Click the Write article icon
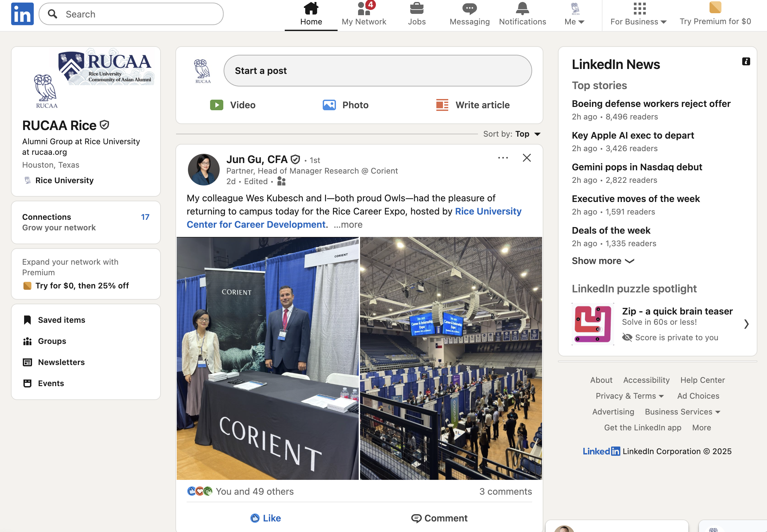This screenshot has height=532, width=767. coord(442,105)
